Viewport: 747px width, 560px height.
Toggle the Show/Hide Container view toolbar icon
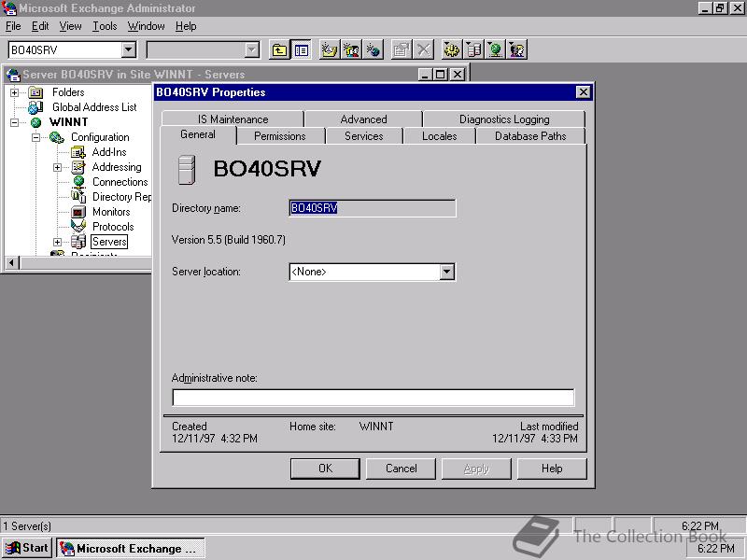301,50
